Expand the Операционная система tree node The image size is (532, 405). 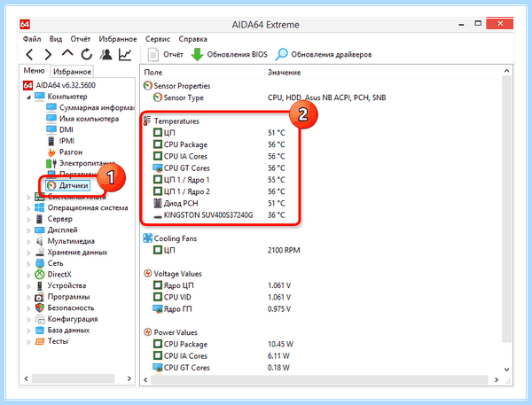click(x=29, y=208)
